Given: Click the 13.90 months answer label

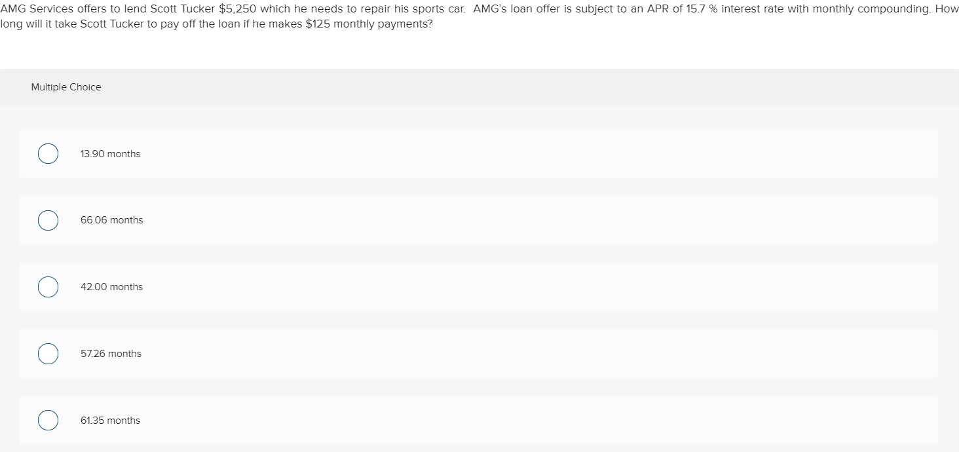Looking at the screenshot, I should pyautogui.click(x=110, y=153).
